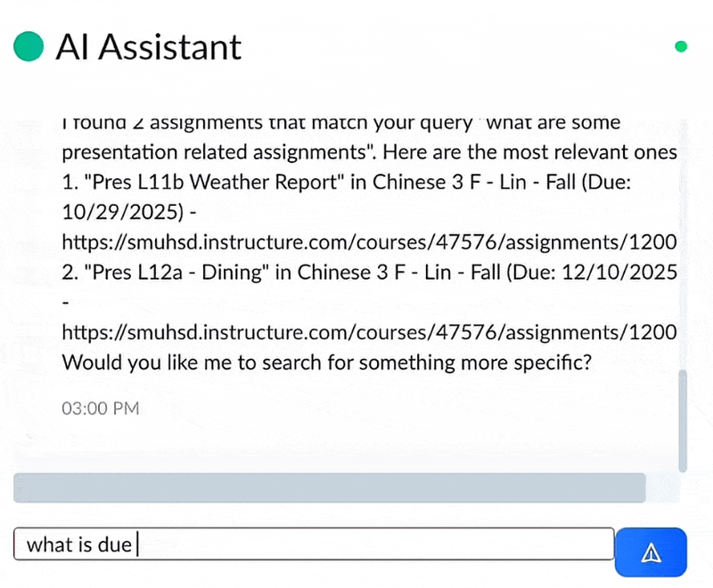Click the 03:00 PM message timestamp

[101, 409]
